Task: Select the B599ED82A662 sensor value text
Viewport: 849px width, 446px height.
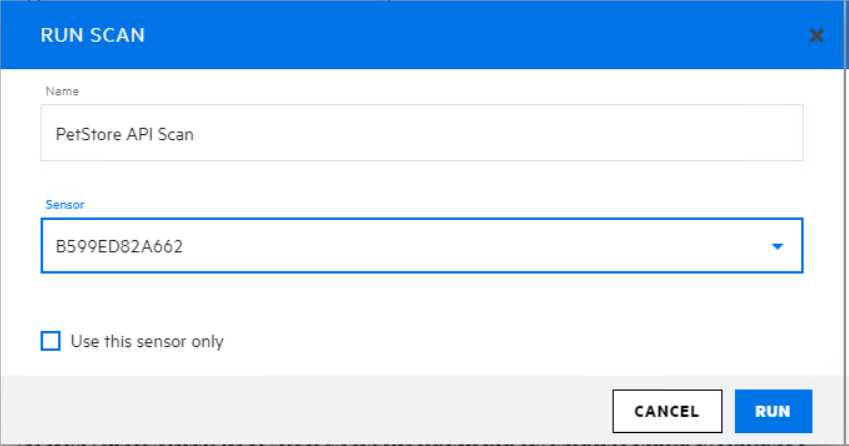Action: click(x=119, y=246)
